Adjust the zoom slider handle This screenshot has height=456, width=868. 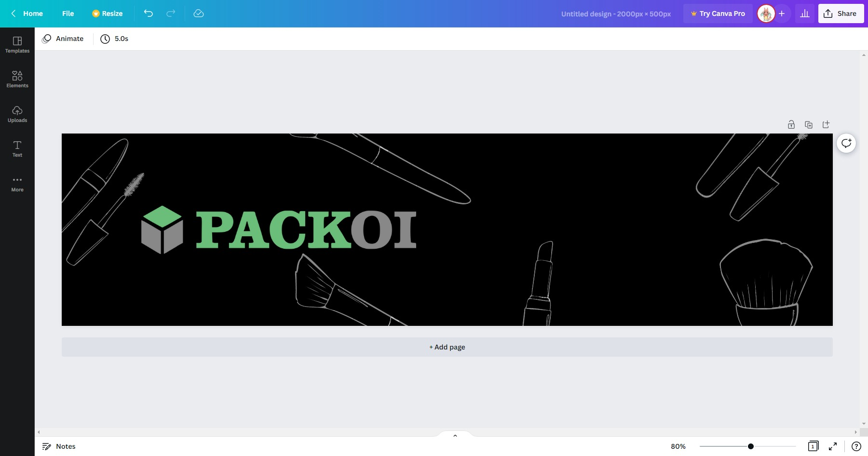click(751, 446)
